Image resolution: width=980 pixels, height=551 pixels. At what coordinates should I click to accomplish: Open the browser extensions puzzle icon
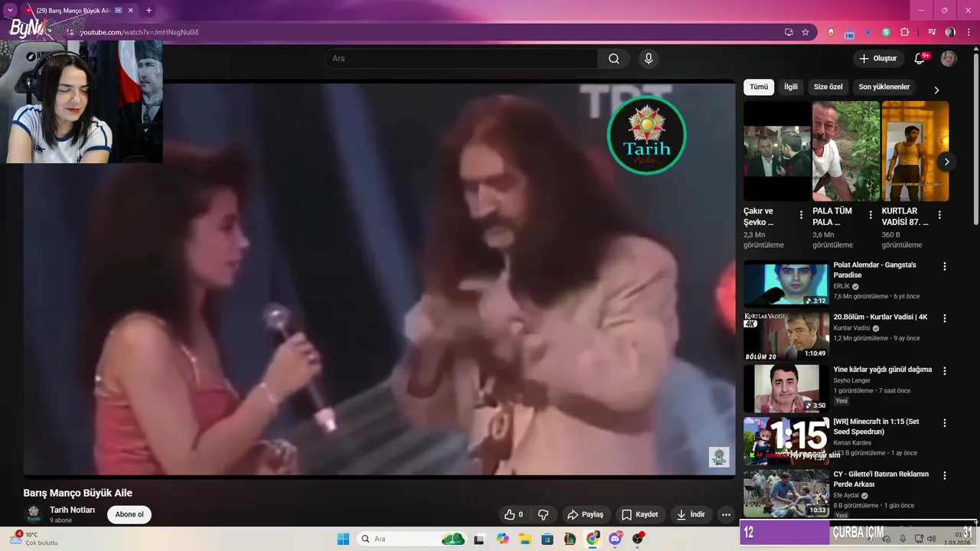pyautogui.click(x=904, y=32)
